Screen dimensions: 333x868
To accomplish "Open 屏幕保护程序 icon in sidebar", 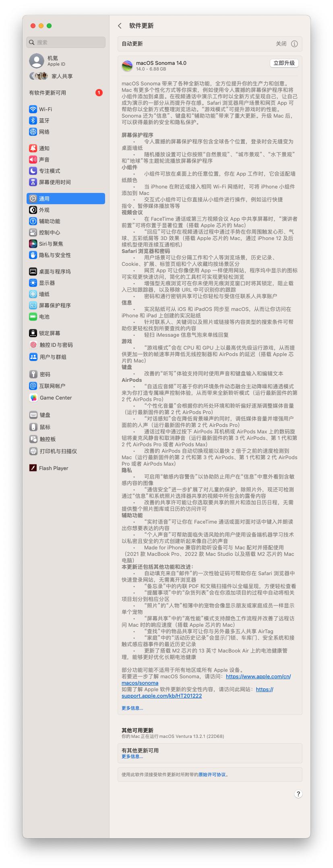I will coord(33,305).
